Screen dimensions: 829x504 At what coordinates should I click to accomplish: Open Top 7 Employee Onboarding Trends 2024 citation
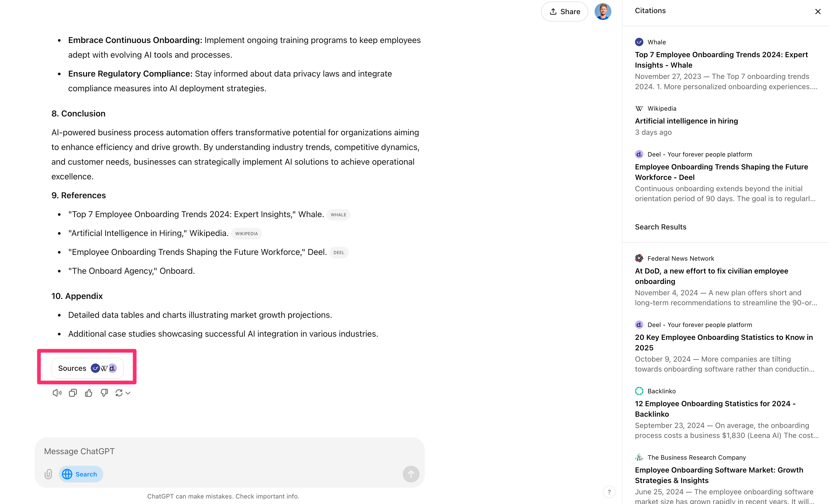[x=721, y=60]
